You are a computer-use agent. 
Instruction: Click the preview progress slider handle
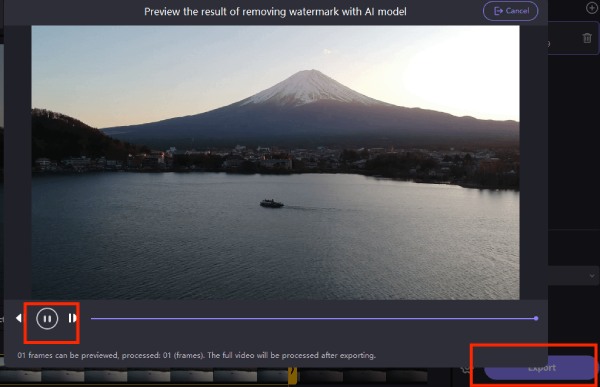(536, 318)
